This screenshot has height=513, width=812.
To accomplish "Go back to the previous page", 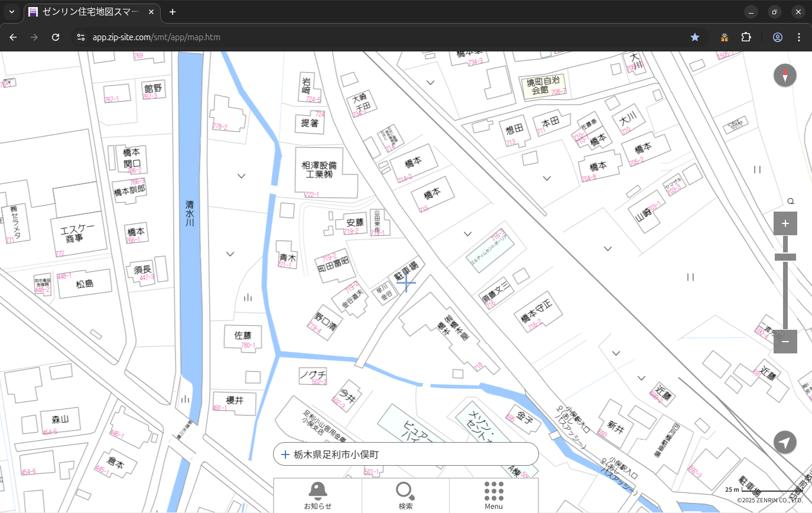I will pyautogui.click(x=13, y=37).
